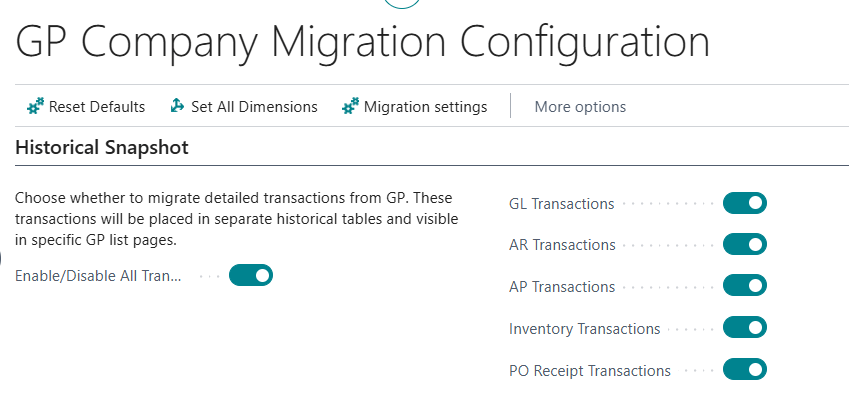Click the PO Receipt Transactions label

click(x=589, y=371)
